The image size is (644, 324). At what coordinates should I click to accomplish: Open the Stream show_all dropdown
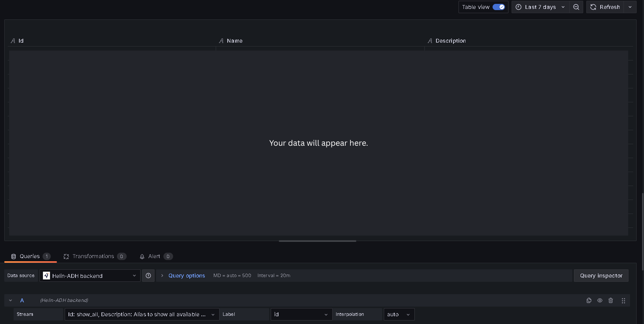pyautogui.click(x=142, y=314)
